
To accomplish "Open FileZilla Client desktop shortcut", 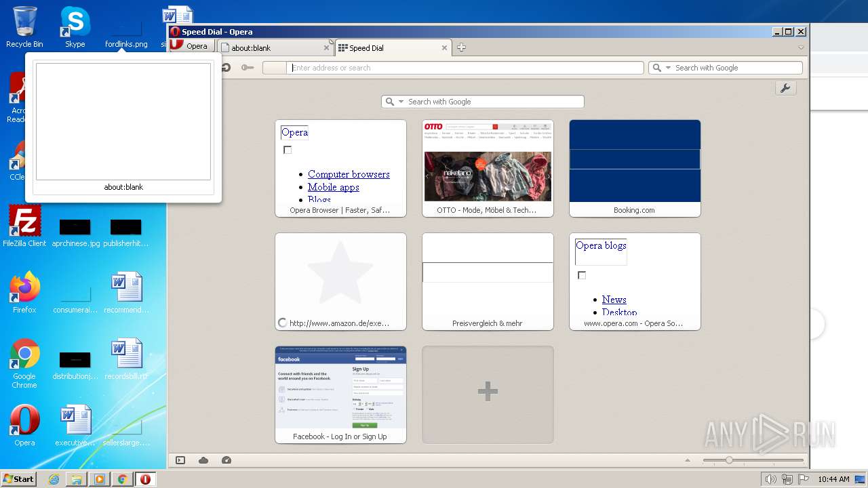I will (x=24, y=226).
